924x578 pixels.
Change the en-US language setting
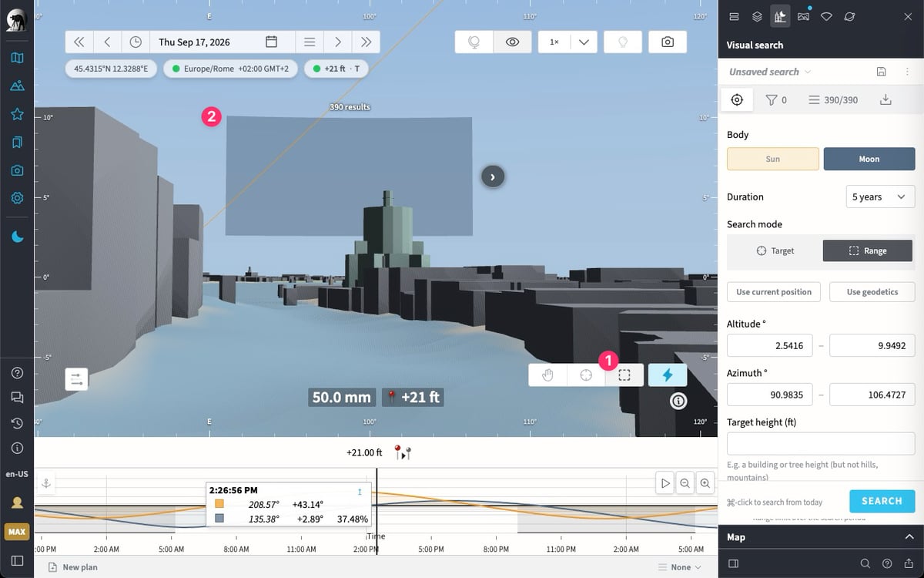17,474
